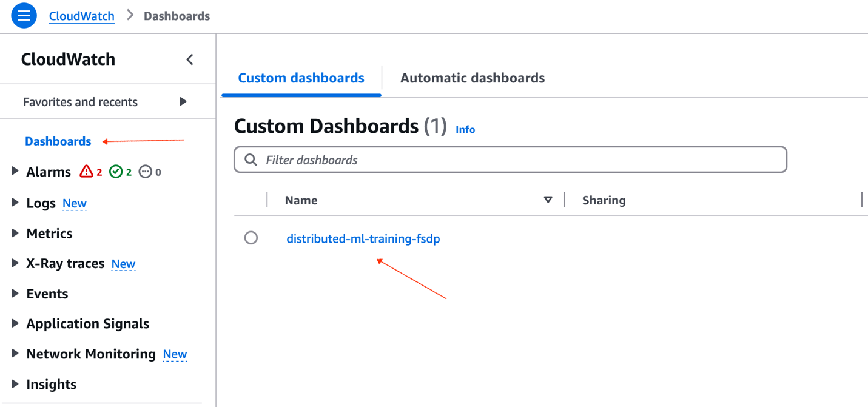868x407 pixels.
Task: Select the distributed-ml-training-fsdp radio button
Action: point(251,238)
